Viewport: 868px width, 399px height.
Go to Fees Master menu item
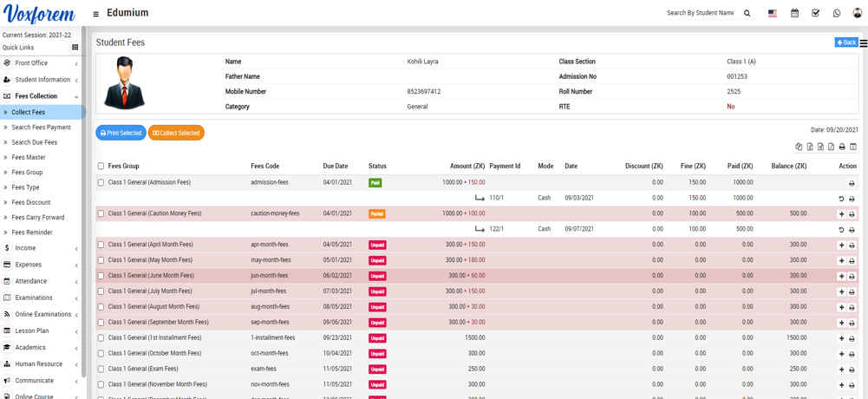(29, 158)
